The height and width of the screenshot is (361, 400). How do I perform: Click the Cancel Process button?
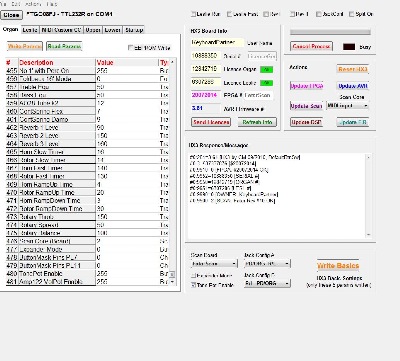(311, 46)
